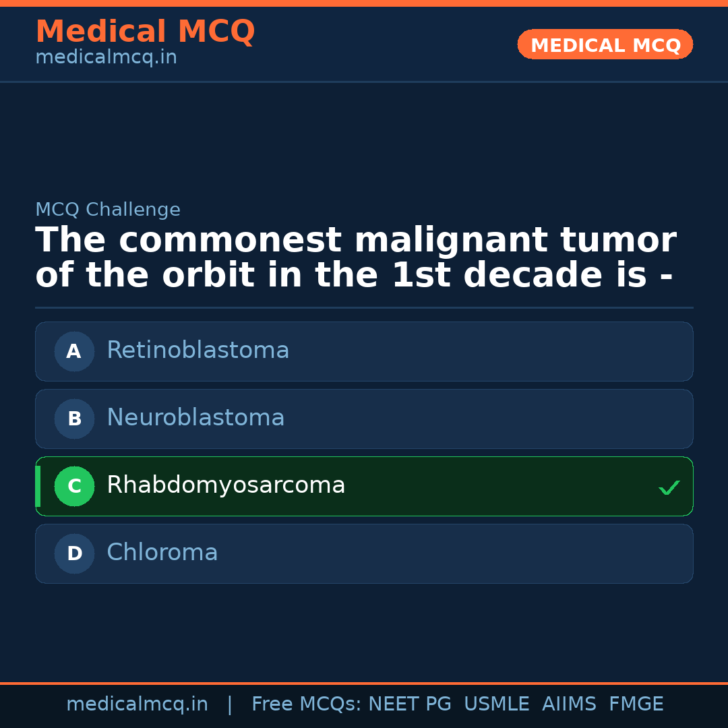Click the Free MCQs footer label
The height and width of the screenshot is (728, 728).
[307, 704]
